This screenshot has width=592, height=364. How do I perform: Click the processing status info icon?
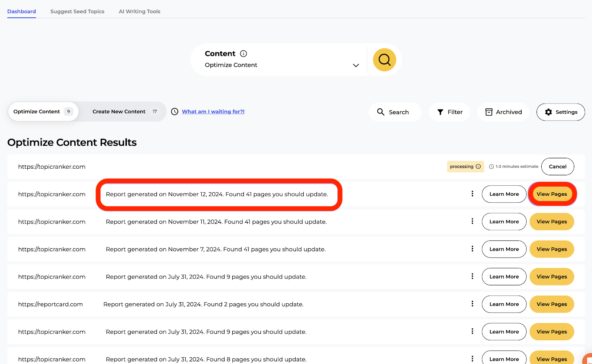click(x=478, y=166)
